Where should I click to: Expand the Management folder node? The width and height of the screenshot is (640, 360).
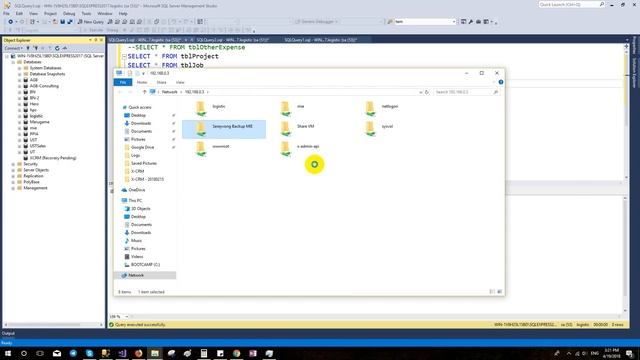13,188
